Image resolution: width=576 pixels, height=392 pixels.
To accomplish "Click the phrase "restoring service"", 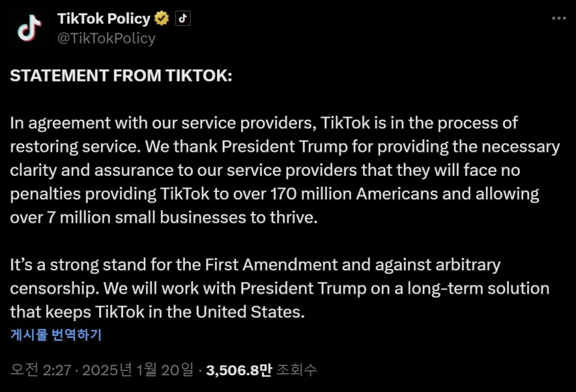I will (x=76, y=146).
